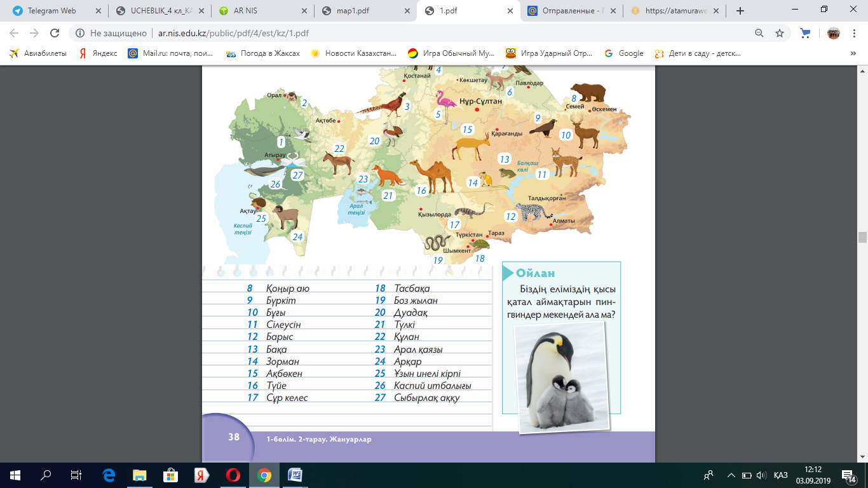Open the Игра Ударный Отр... bookmark

(550, 53)
